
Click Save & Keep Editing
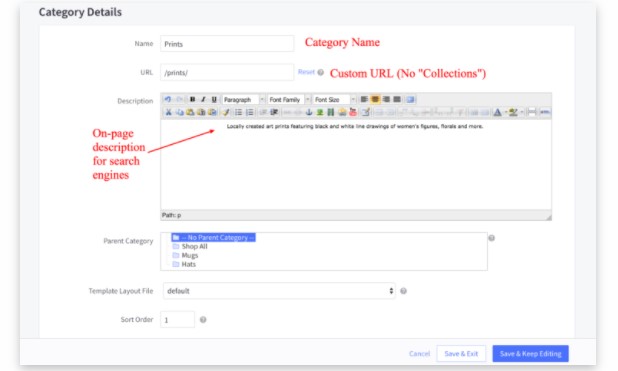pos(531,354)
